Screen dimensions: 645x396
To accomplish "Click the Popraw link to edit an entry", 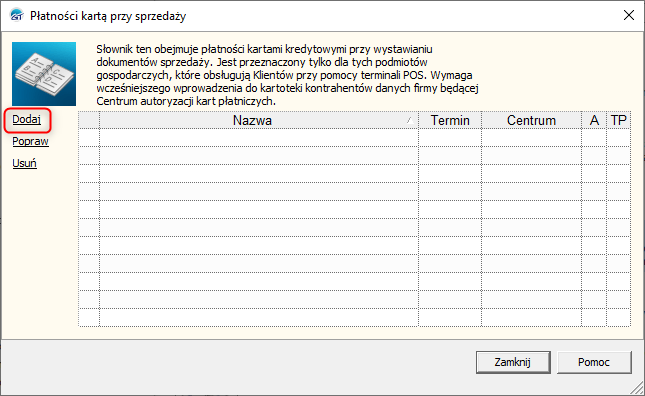I will 30,141.
